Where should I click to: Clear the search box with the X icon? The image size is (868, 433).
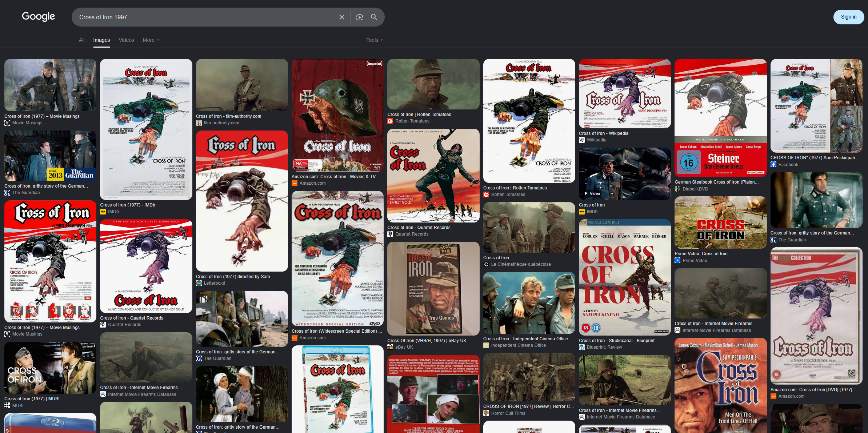click(342, 17)
